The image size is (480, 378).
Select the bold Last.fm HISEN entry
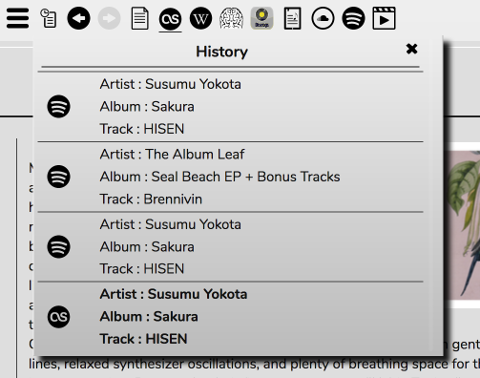point(230,317)
